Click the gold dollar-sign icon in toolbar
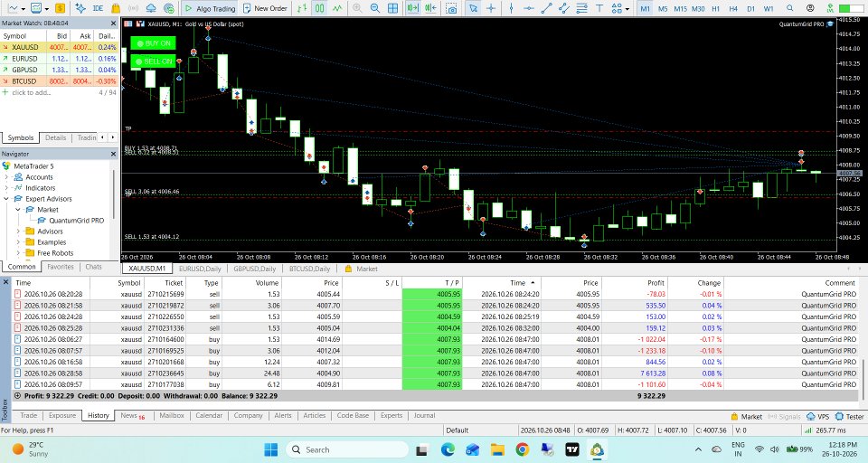This screenshot has height=463, width=868. [60, 8]
